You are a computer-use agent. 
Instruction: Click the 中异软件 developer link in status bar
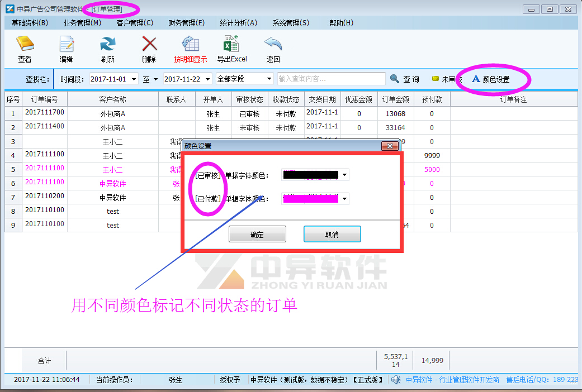pos(452,380)
